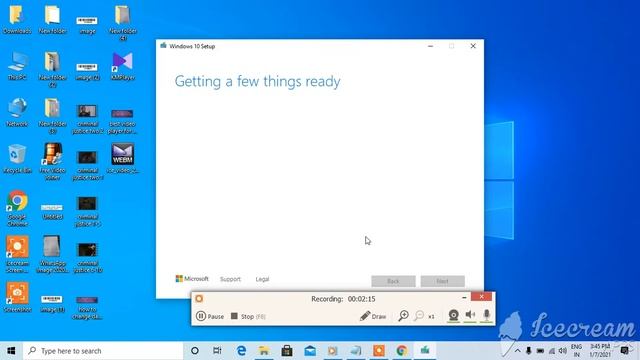The height and width of the screenshot is (360, 640).
Task: Click the Microsoft logo in setup window
Action: (x=192, y=279)
